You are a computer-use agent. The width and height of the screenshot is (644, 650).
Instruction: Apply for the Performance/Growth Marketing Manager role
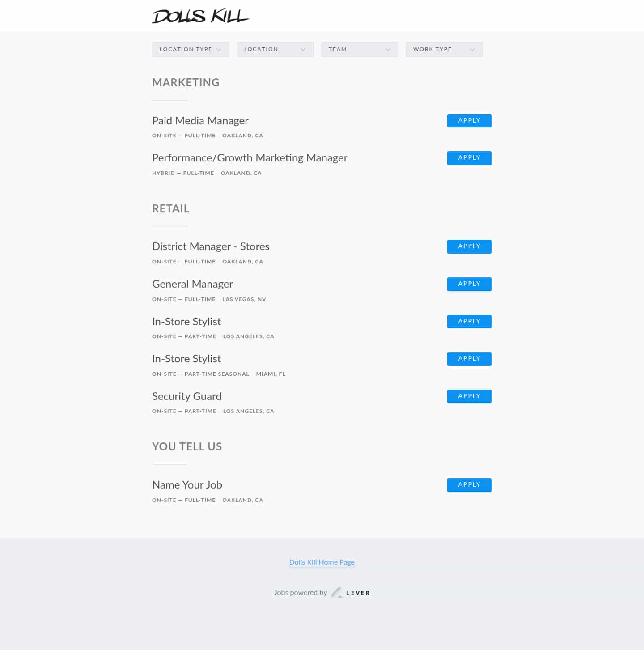pyautogui.click(x=469, y=158)
